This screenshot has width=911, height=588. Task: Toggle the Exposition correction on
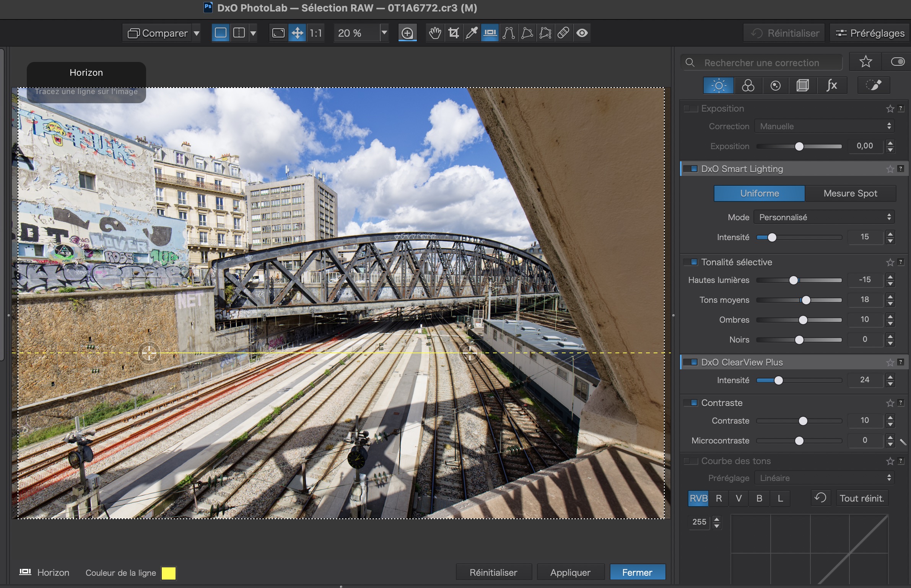[x=691, y=109]
